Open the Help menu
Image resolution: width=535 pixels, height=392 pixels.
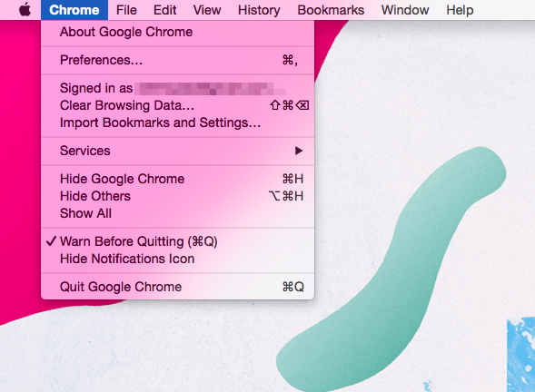[460, 10]
